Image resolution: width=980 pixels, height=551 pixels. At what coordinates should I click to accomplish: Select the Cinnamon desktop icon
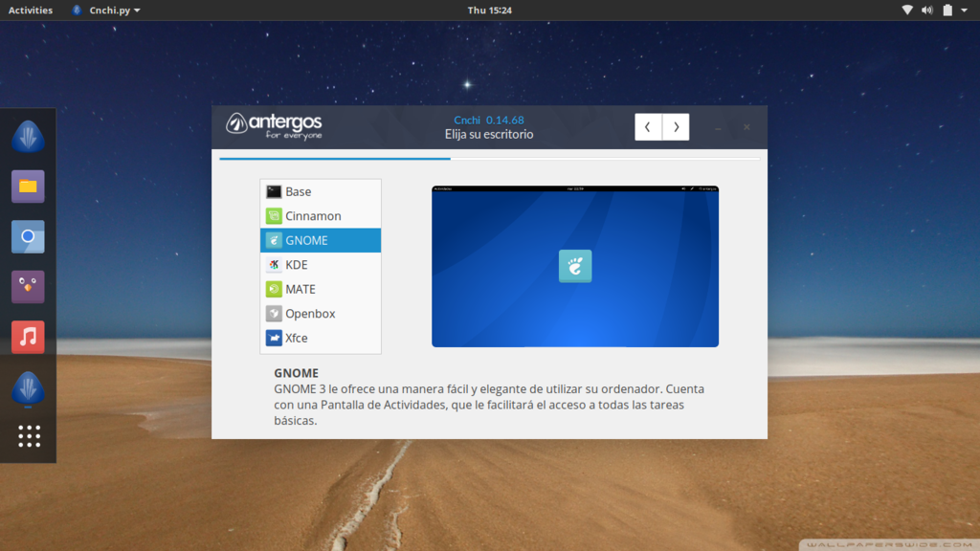274,216
